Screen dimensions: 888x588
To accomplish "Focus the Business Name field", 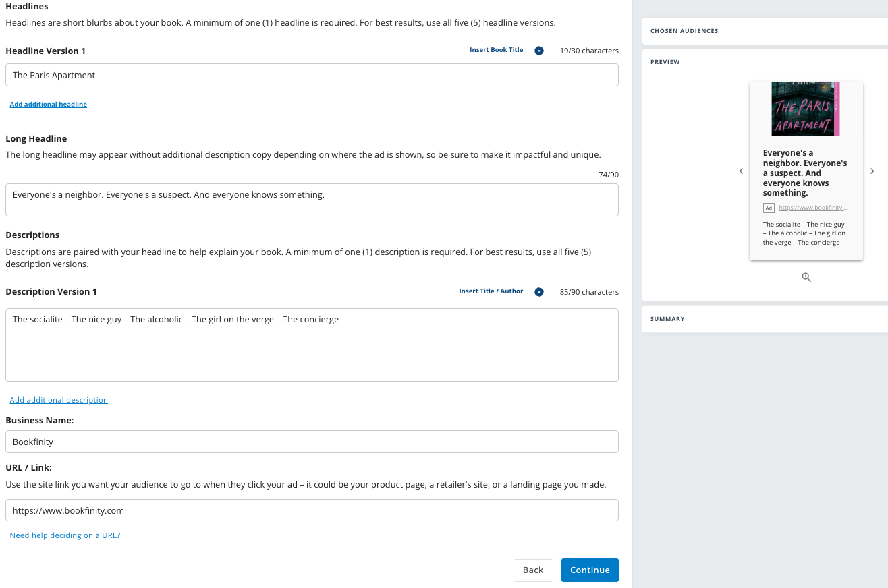I will click(312, 442).
